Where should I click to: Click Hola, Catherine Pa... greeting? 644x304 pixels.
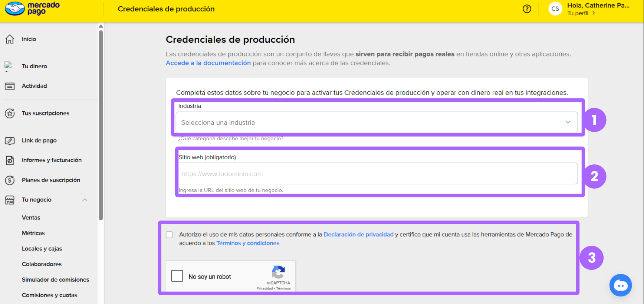(598, 5)
